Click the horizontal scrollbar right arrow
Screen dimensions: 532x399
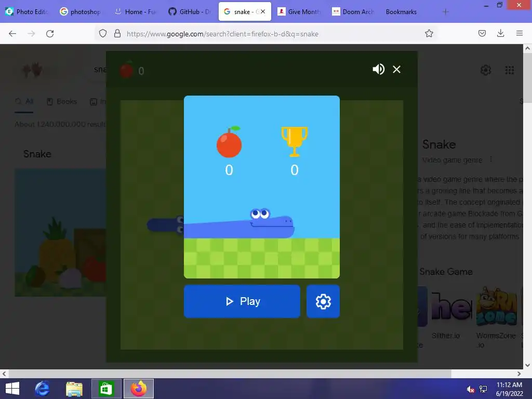[x=519, y=374]
